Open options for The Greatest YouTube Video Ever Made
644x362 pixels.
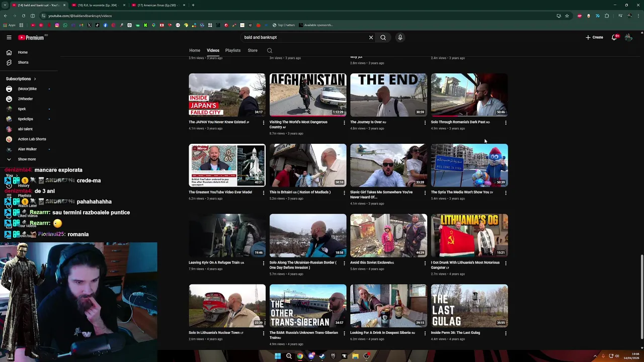[x=263, y=193]
